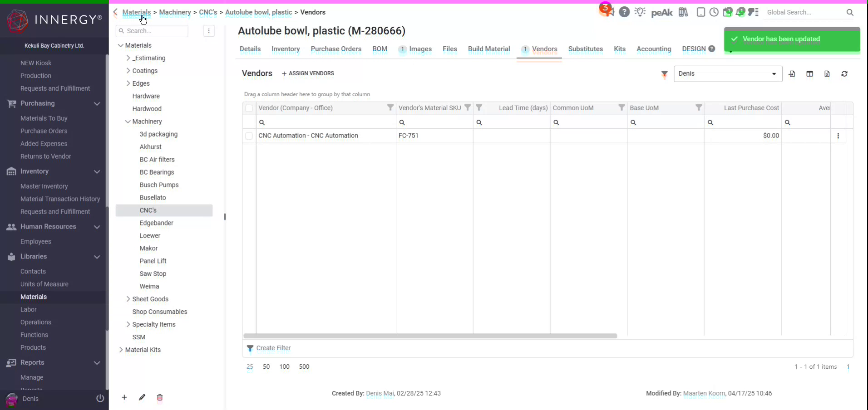Export the vendors grid to Excel
This screenshot has width=868, height=410.
click(x=827, y=73)
